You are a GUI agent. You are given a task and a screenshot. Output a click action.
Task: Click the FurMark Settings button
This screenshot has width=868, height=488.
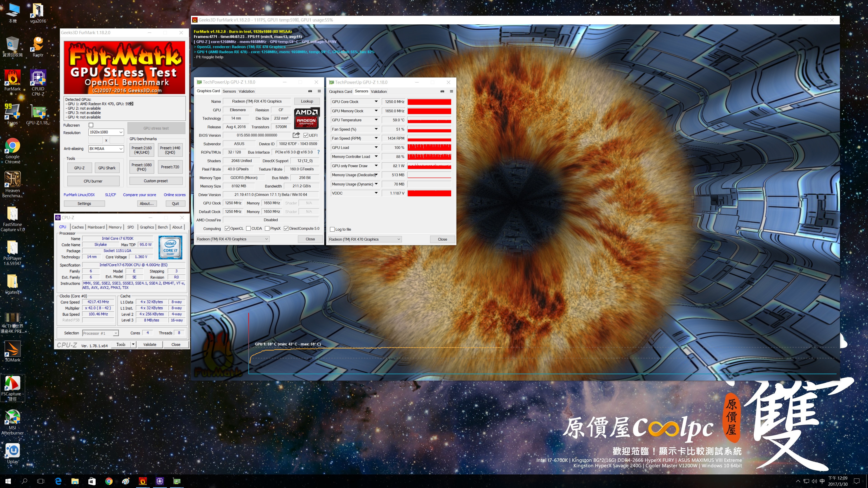(84, 203)
